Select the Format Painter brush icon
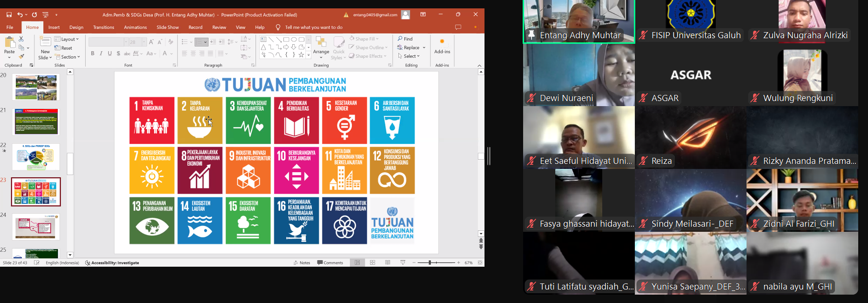 pos(21,56)
